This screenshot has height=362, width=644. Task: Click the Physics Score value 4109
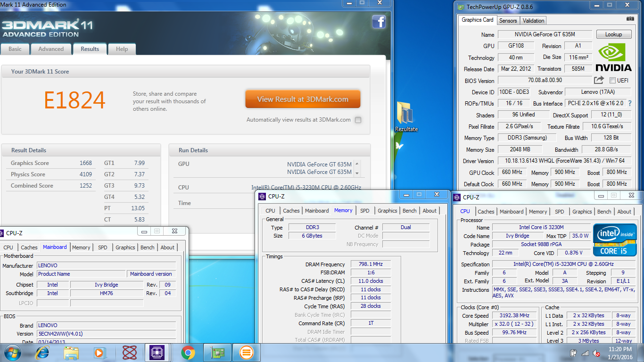(86, 174)
